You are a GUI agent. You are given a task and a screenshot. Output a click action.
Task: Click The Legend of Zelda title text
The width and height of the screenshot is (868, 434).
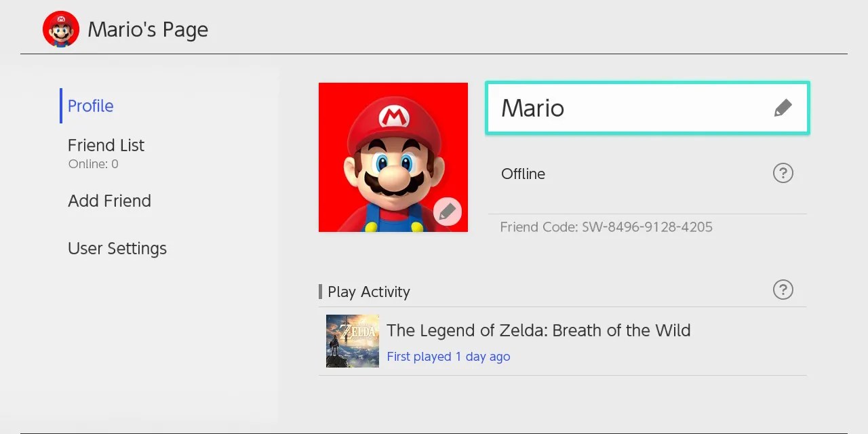[x=538, y=330]
